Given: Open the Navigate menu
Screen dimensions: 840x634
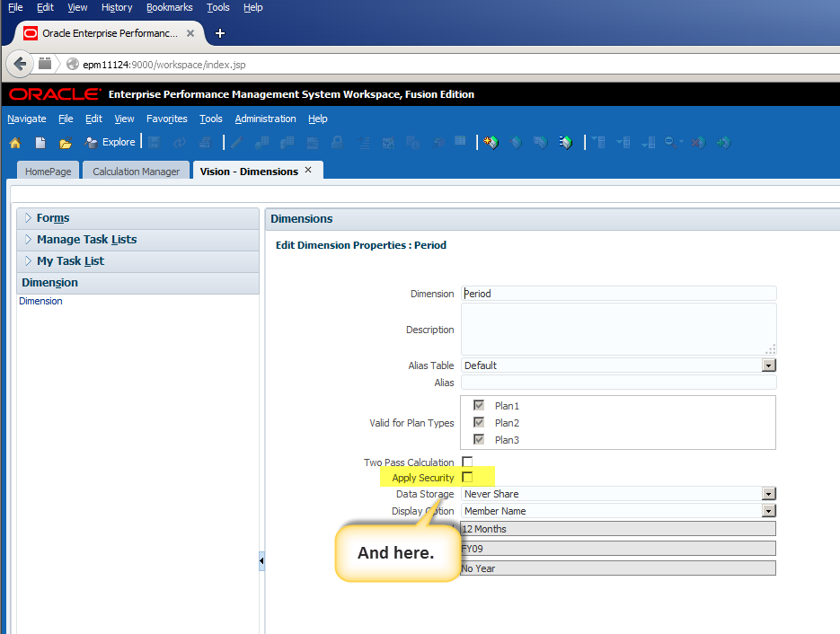Looking at the screenshot, I should (27, 119).
